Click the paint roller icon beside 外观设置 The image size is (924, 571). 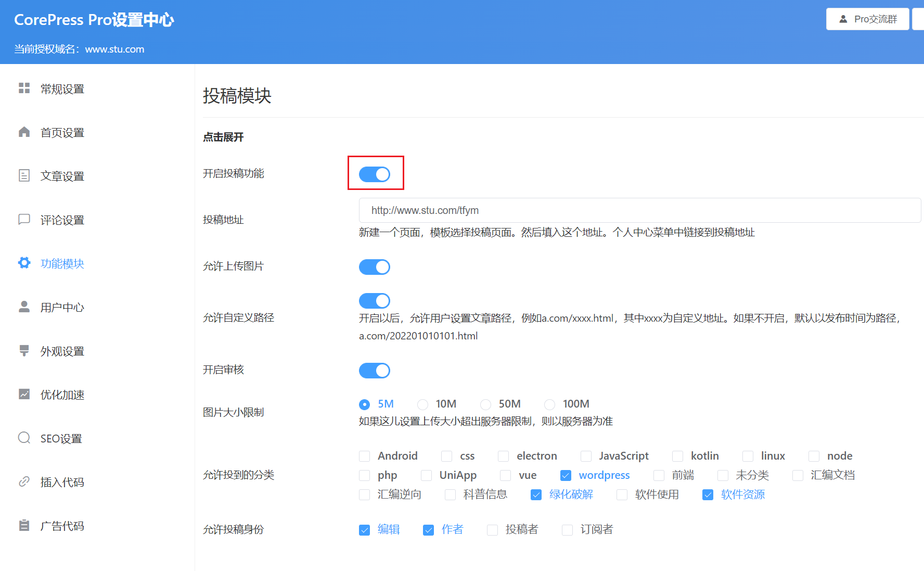point(24,351)
